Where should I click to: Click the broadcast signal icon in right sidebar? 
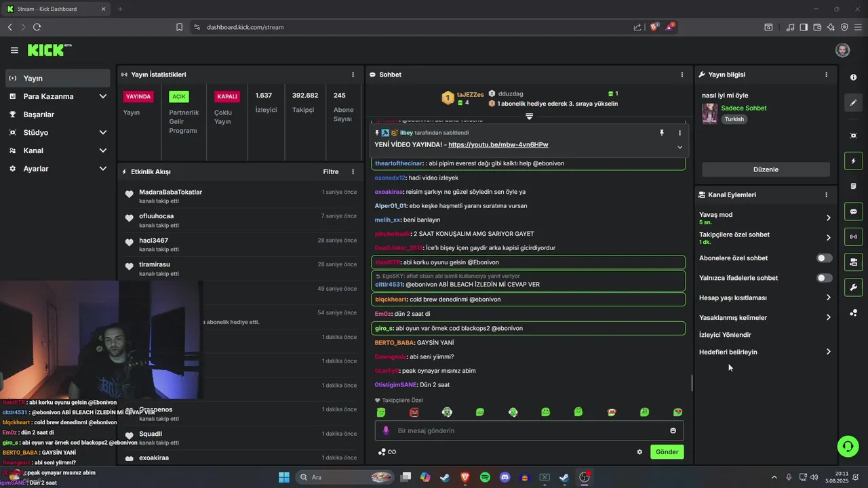853,237
